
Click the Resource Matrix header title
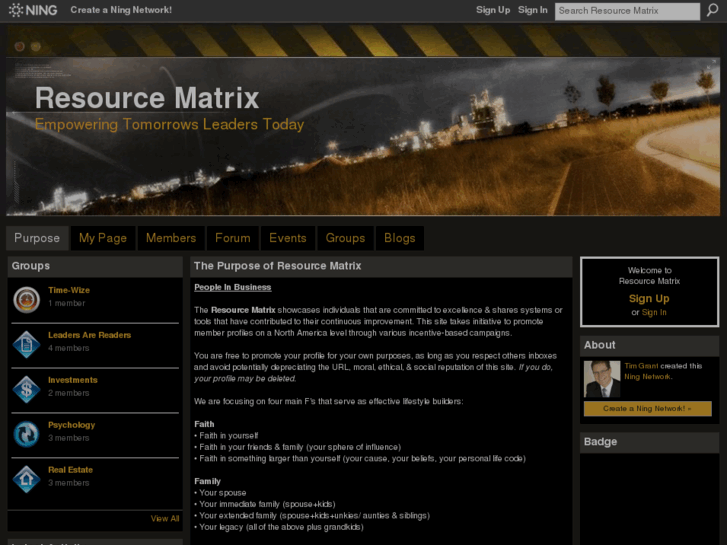tap(147, 98)
